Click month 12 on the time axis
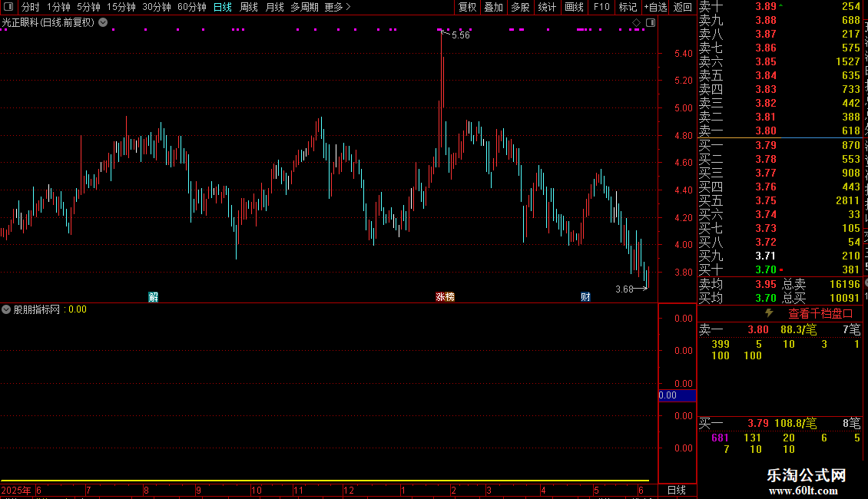Viewport: 868px width, 499px height. tap(348, 490)
